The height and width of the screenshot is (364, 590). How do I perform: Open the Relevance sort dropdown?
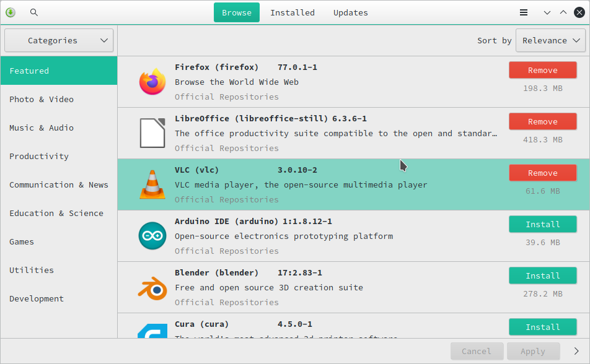pos(550,40)
